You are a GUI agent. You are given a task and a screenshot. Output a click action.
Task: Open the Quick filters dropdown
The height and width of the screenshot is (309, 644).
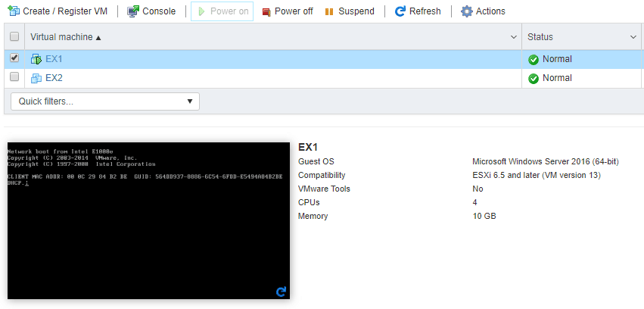point(105,101)
